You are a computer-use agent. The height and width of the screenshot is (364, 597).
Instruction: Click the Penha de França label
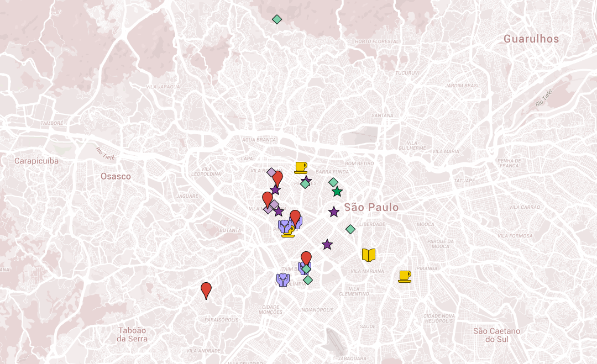(x=509, y=163)
